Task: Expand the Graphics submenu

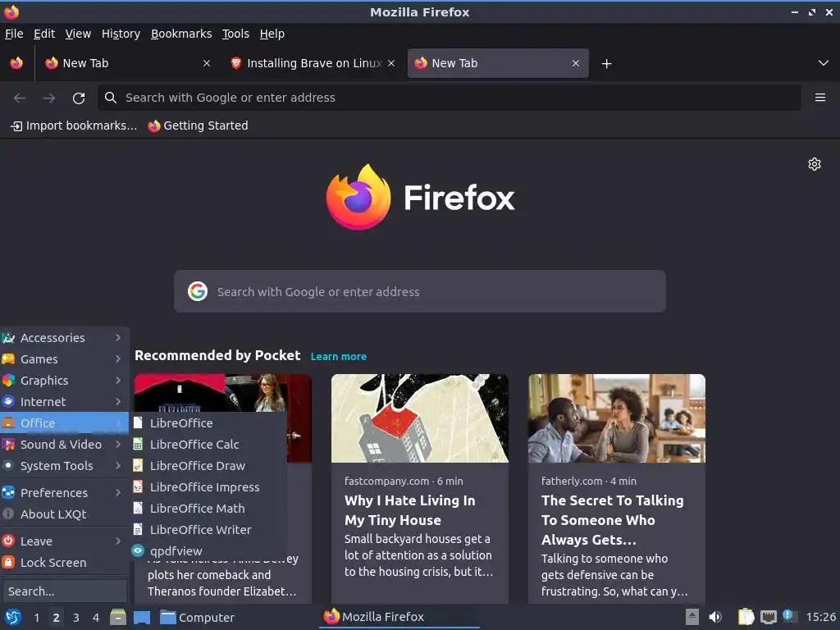Action: (x=64, y=381)
